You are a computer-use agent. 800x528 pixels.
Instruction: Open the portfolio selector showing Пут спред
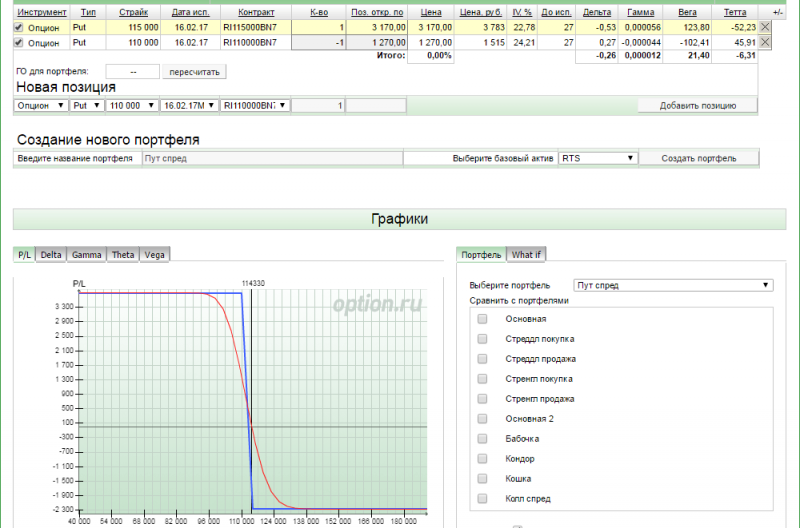coord(673,285)
